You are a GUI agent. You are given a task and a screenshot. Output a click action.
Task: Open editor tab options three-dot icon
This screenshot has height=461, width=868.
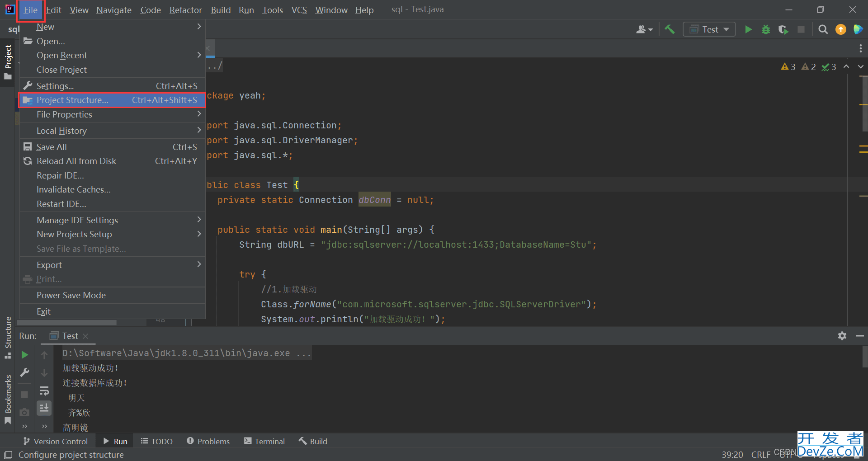click(x=860, y=48)
